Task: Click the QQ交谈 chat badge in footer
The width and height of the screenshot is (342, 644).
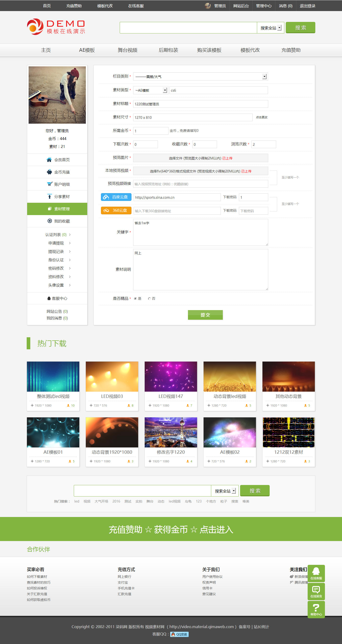Action: point(179,634)
